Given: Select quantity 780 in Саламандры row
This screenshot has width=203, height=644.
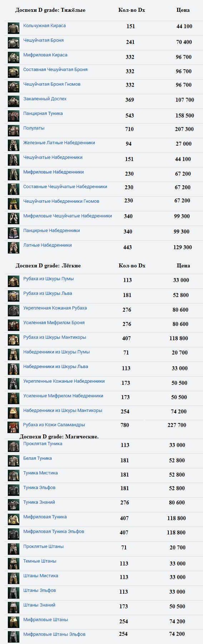Looking at the screenshot, I should 125,425.
